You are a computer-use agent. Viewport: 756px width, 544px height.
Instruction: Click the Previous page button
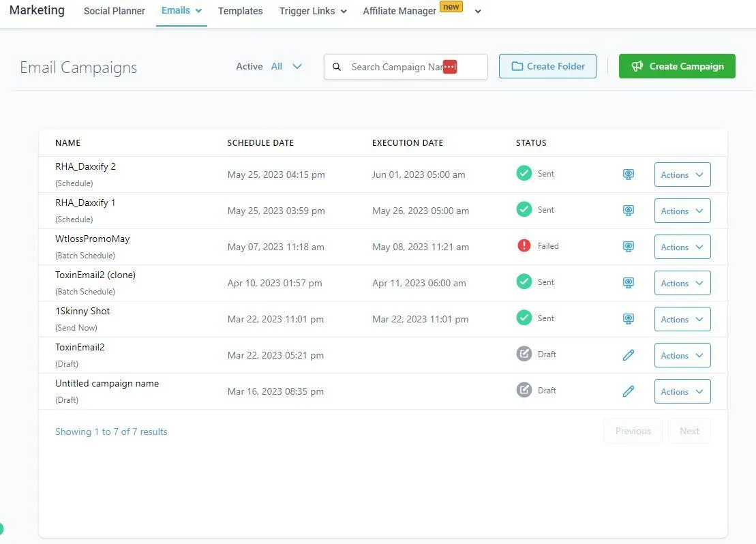(x=633, y=431)
